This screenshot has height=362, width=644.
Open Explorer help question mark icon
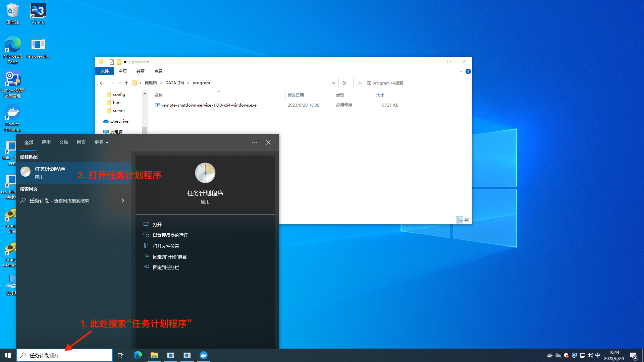(468, 71)
